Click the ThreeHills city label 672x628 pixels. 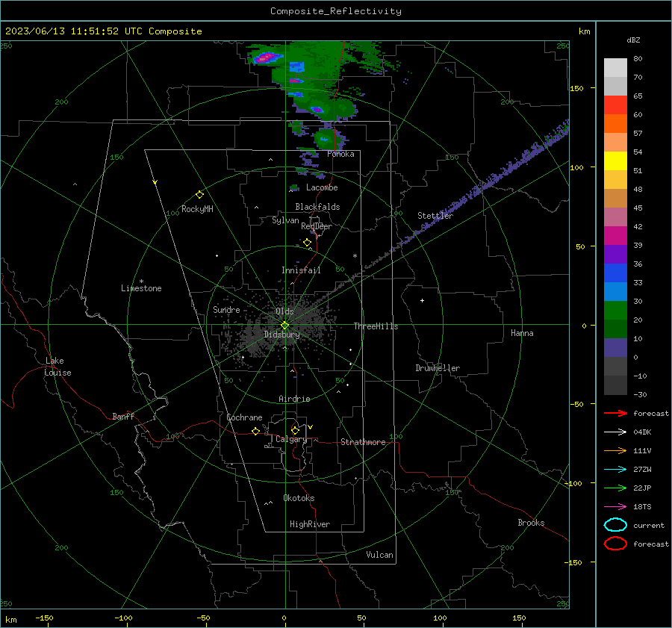pos(376,326)
